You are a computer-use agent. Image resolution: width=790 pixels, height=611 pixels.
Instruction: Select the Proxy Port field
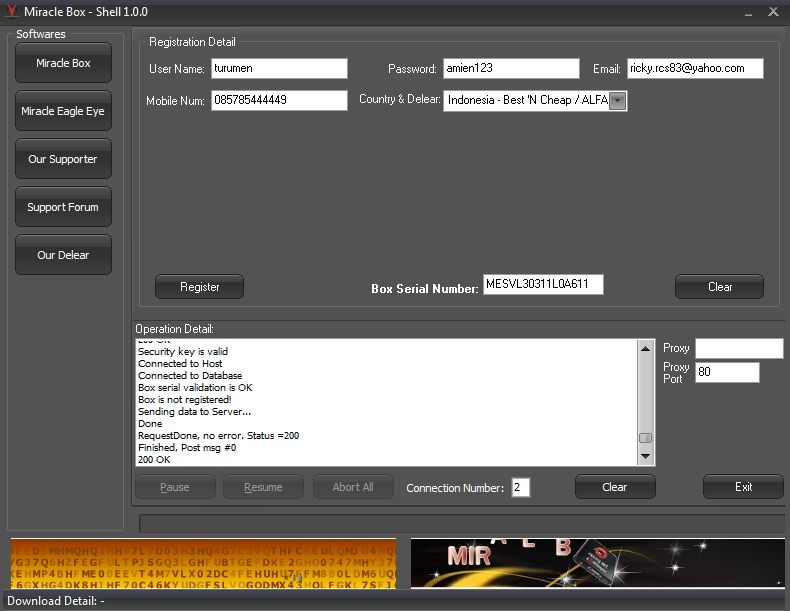click(727, 372)
